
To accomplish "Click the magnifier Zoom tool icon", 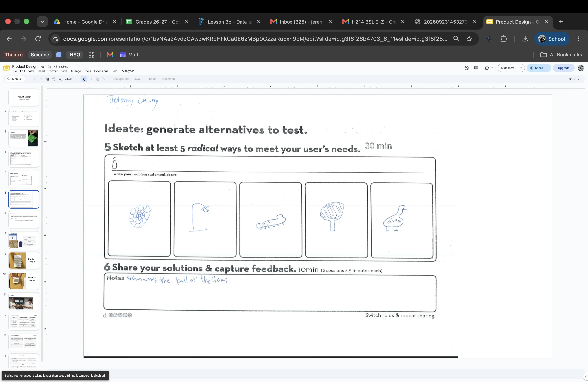I will point(60,79).
